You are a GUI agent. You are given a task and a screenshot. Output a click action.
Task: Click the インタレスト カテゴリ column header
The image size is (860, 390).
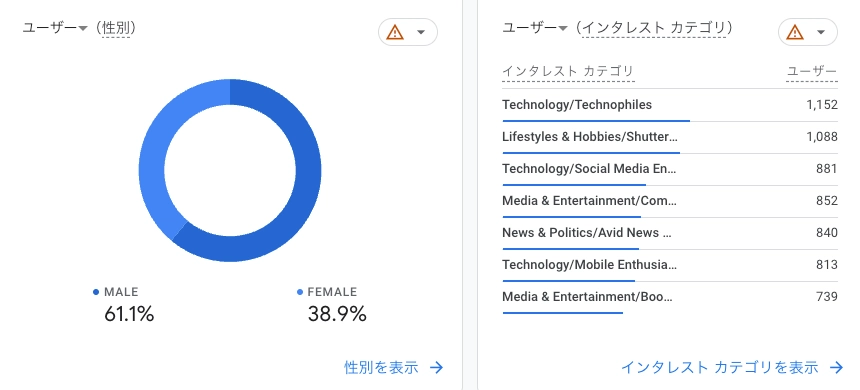[568, 71]
